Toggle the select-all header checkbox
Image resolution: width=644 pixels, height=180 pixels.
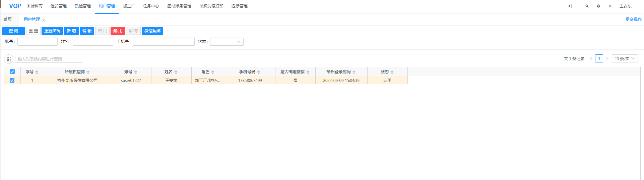(x=12, y=72)
